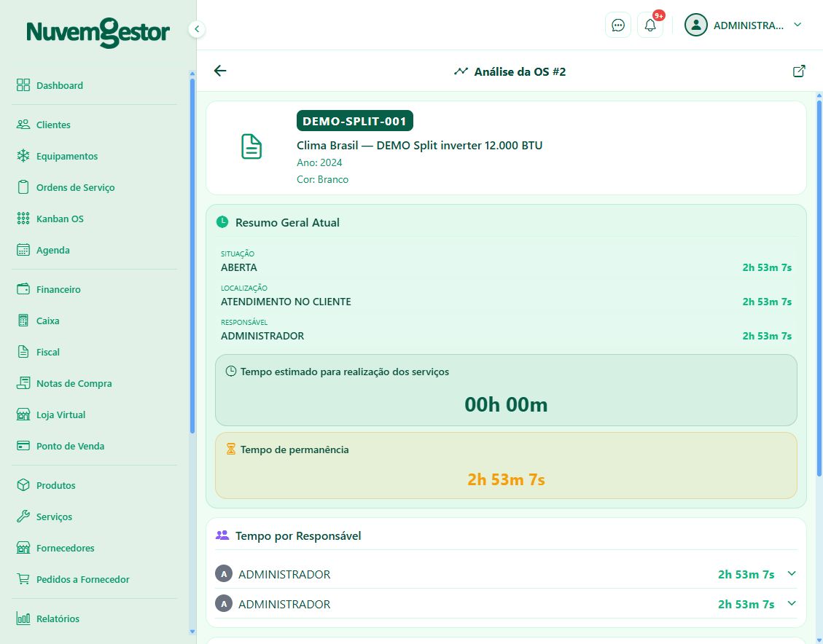823x644 pixels.
Task: Click the Pedidos a Fornecedor cart icon
Action: 23,579
